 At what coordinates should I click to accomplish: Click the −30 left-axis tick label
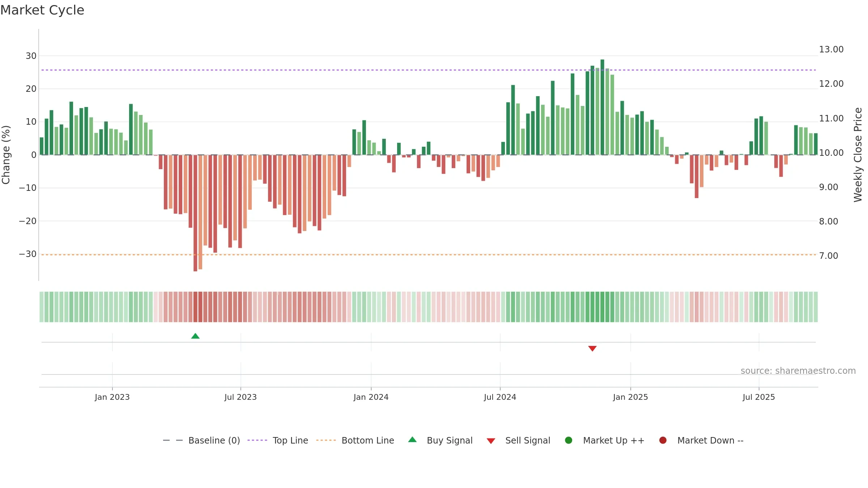pyautogui.click(x=28, y=254)
